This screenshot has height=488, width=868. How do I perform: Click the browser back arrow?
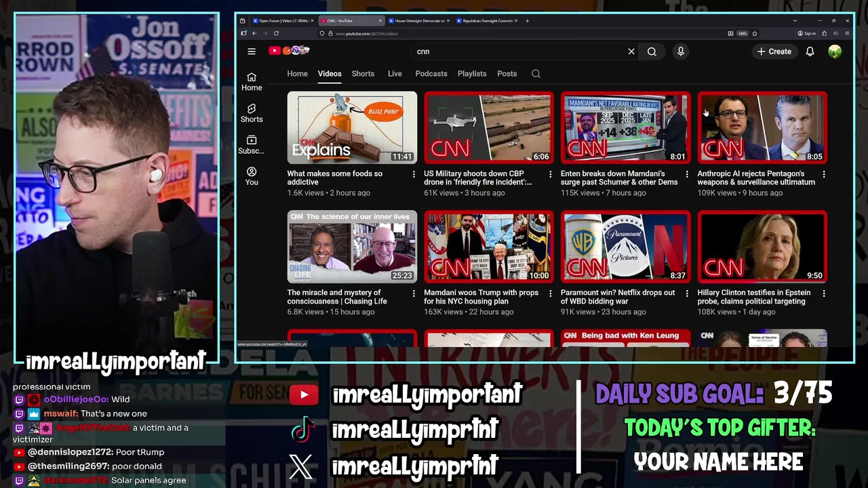click(254, 33)
